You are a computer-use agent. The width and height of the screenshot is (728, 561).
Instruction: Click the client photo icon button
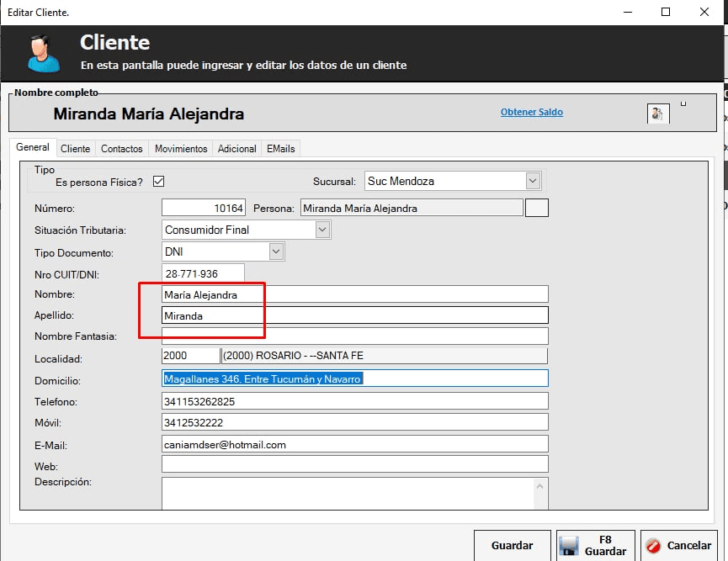[x=658, y=114]
